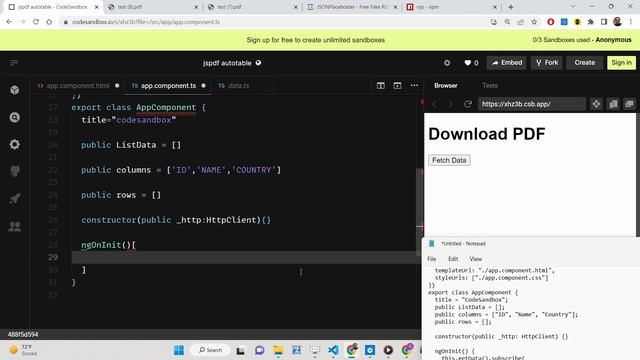This screenshot has width=640, height=360.
Task: Go back in the preview browser
Action: click(435, 104)
